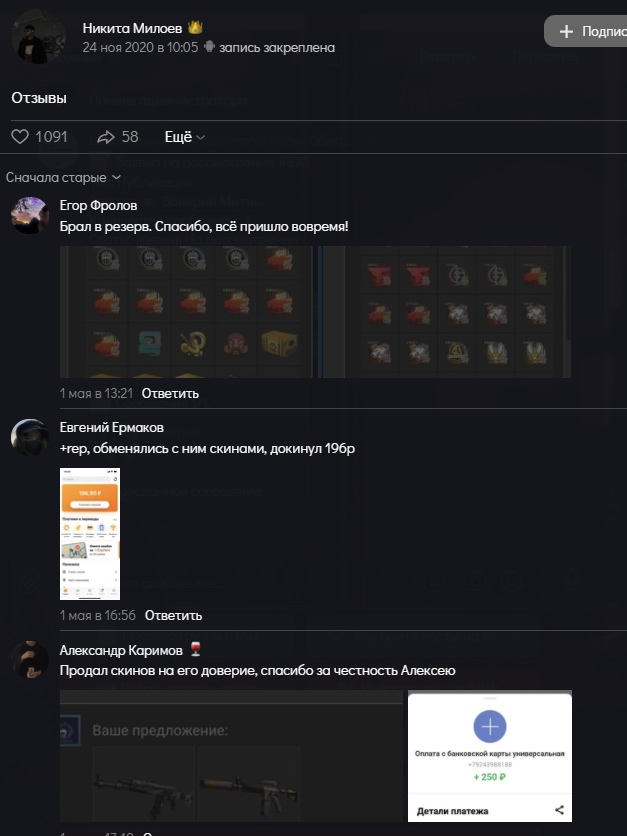
Task: Subscribe with the Подписаться button
Action: (x=585, y=31)
